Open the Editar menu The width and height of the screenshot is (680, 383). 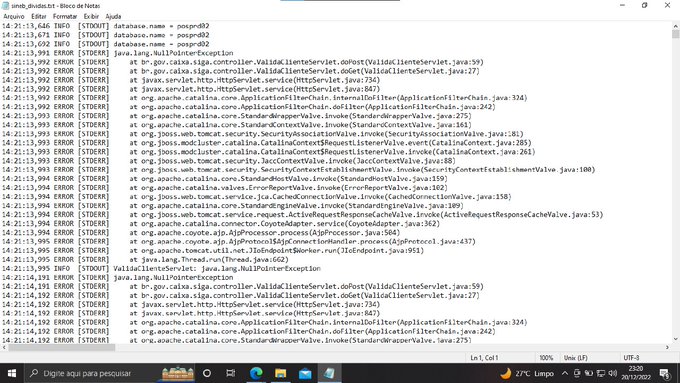click(x=39, y=16)
